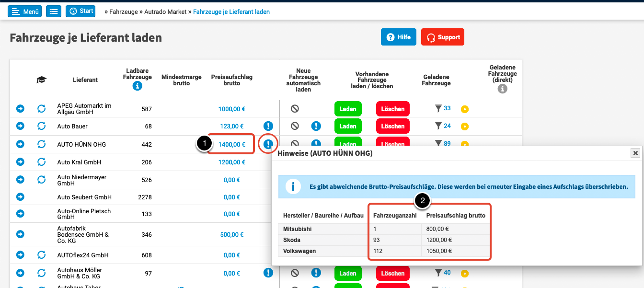The width and height of the screenshot is (644, 288).
Task: Click Laden for Auto Bauer
Action: pos(347,127)
